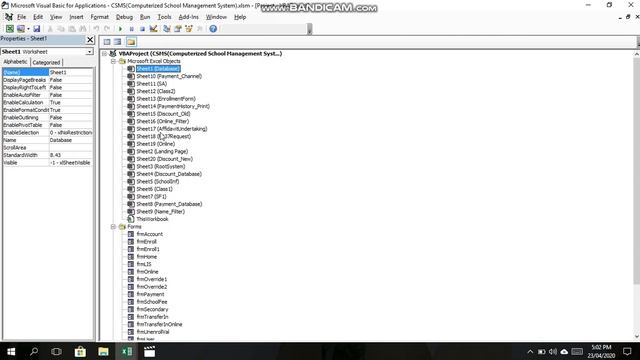This screenshot has width=640, height=360.
Task: Select Sheet10 (Payment_Channel) in the tree
Action: pyautogui.click(x=169, y=76)
